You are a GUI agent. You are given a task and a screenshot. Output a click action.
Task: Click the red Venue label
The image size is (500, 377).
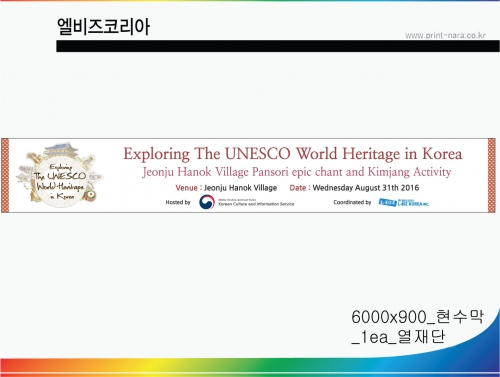tap(186, 188)
